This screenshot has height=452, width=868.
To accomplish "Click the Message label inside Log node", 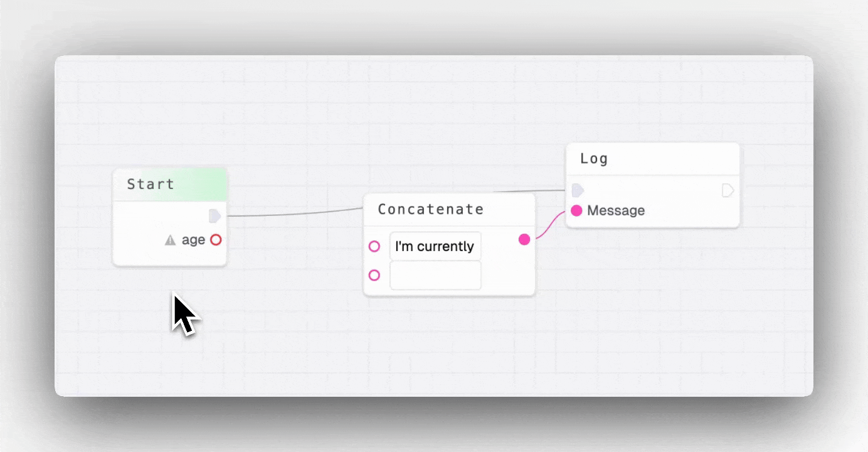I will [615, 211].
